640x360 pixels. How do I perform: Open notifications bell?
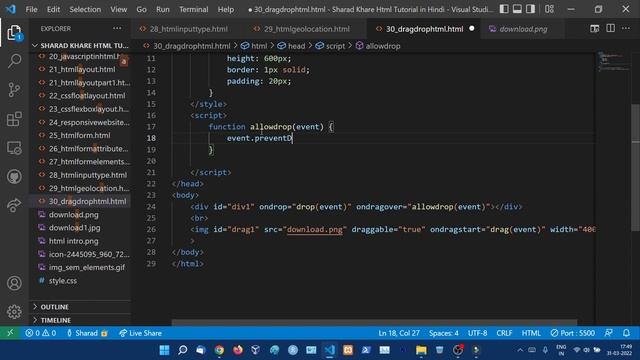tap(627, 333)
